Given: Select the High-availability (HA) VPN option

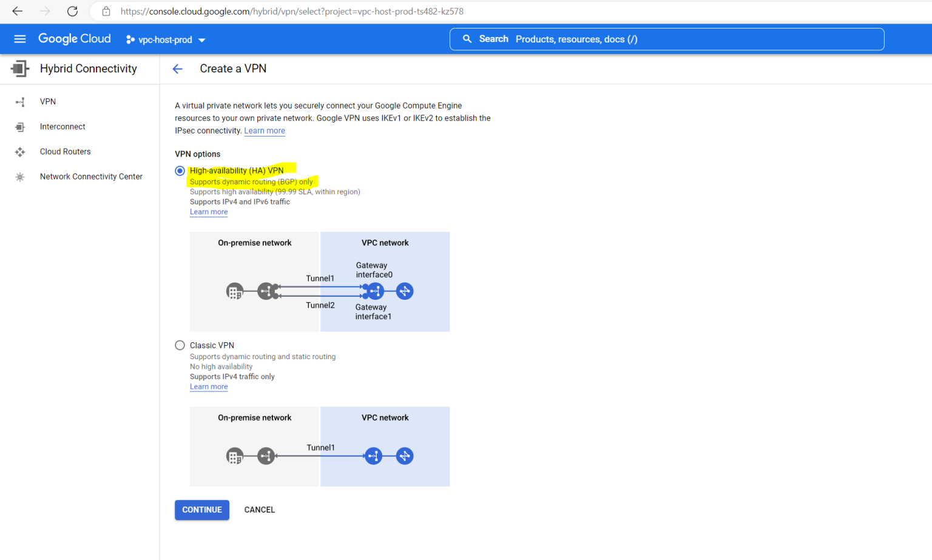Looking at the screenshot, I should coord(180,170).
